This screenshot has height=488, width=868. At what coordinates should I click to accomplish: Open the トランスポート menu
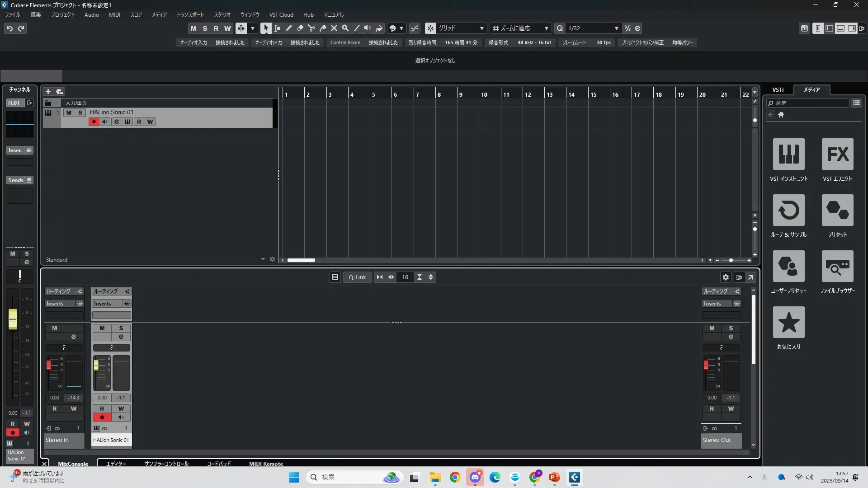click(190, 14)
